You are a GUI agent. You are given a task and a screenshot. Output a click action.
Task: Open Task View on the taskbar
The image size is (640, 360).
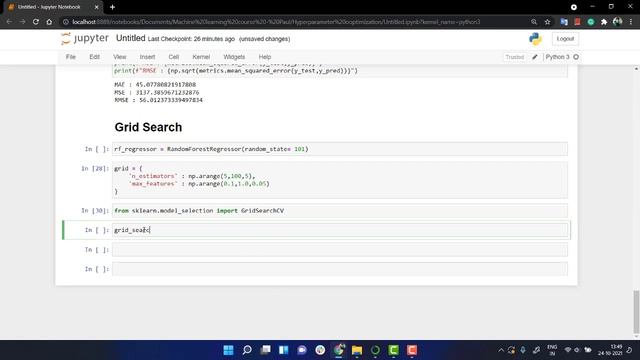click(x=265, y=350)
